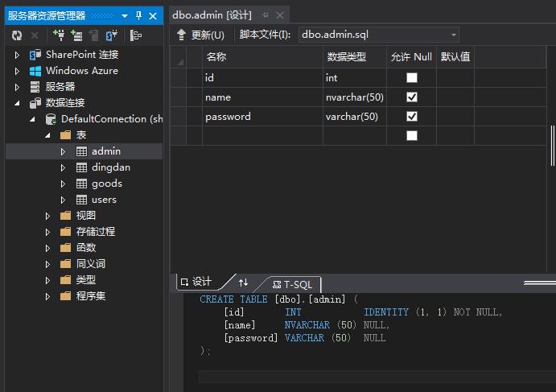Select the id name cell
556x392 pixels.
(262, 78)
